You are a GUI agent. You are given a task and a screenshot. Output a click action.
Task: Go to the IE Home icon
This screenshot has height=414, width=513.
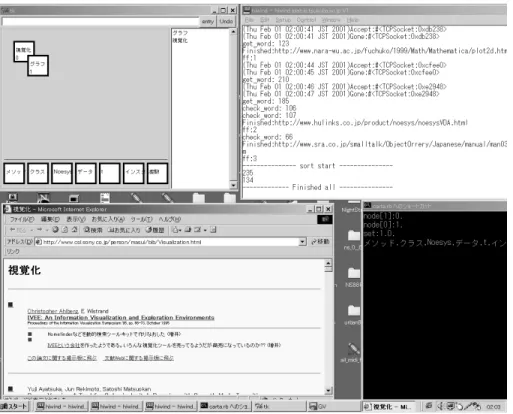pos(75,230)
